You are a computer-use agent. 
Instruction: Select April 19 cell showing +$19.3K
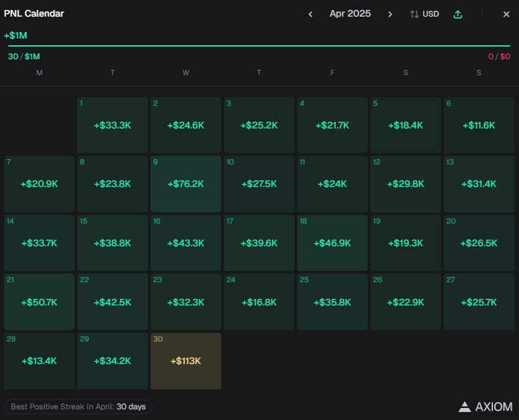(406, 243)
